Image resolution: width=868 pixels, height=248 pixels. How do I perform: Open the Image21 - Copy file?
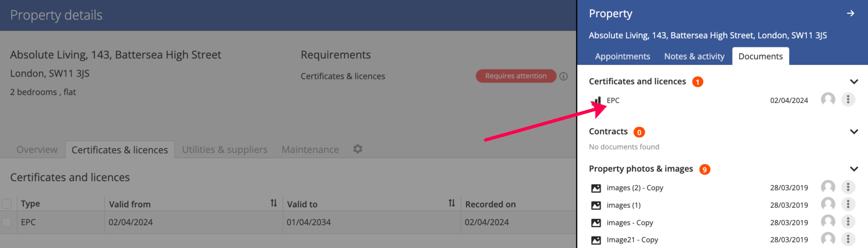(x=632, y=240)
